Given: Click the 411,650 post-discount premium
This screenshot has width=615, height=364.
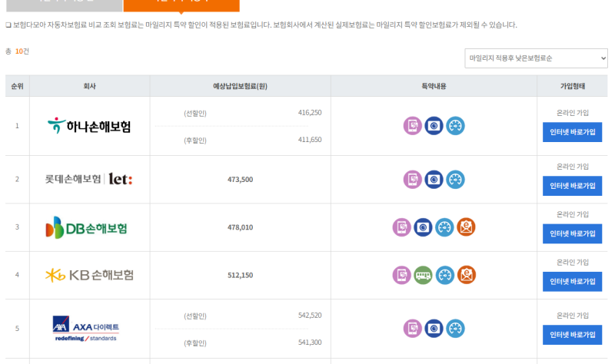Looking at the screenshot, I should [x=310, y=140].
